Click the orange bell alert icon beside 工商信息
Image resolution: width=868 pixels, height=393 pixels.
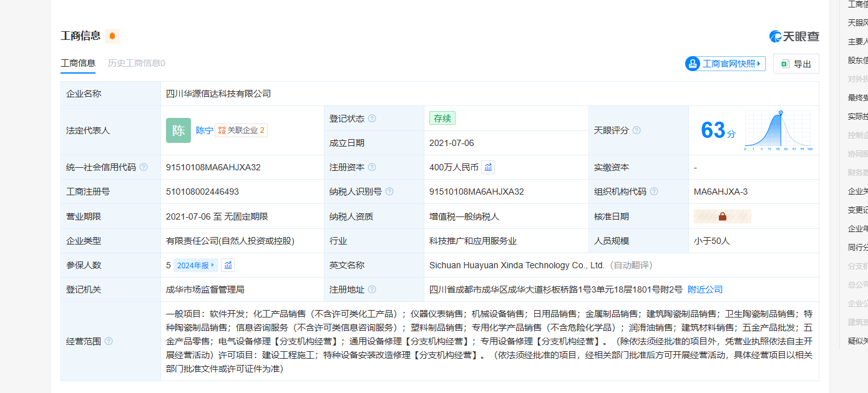point(112,36)
